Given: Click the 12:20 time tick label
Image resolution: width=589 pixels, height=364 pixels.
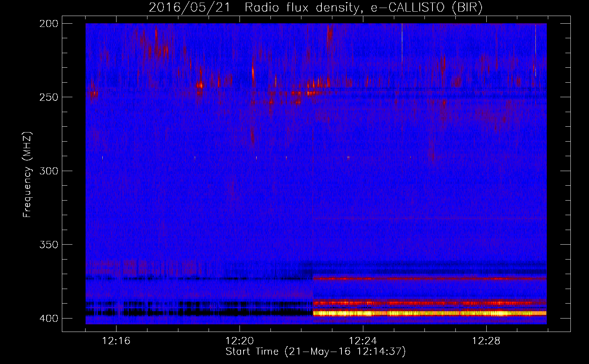Looking at the screenshot, I should [x=240, y=341].
